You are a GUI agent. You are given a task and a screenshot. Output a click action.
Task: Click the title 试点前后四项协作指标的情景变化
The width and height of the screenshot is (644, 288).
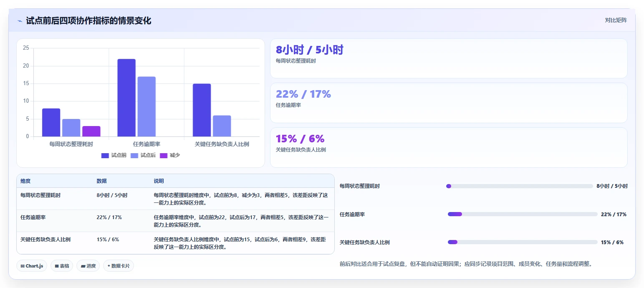pyautogui.click(x=88, y=21)
